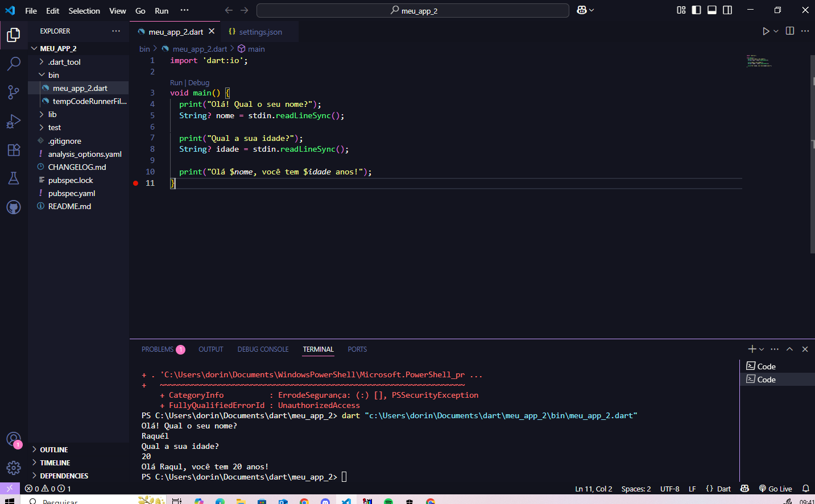The image size is (815, 504).
Task: Collapse the MEU_APP_2 folder section
Action: click(78, 49)
